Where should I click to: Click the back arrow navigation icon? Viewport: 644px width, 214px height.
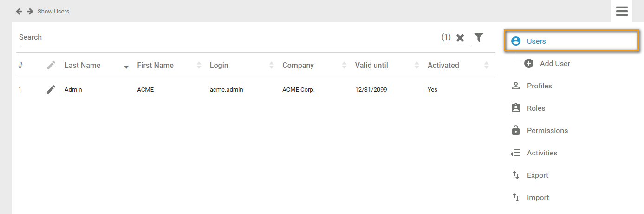(x=19, y=11)
